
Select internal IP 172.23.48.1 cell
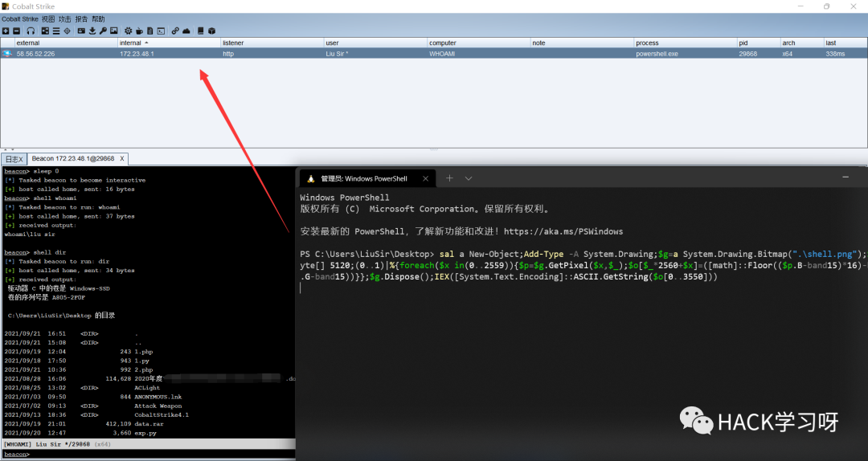click(x=137, y=54)
